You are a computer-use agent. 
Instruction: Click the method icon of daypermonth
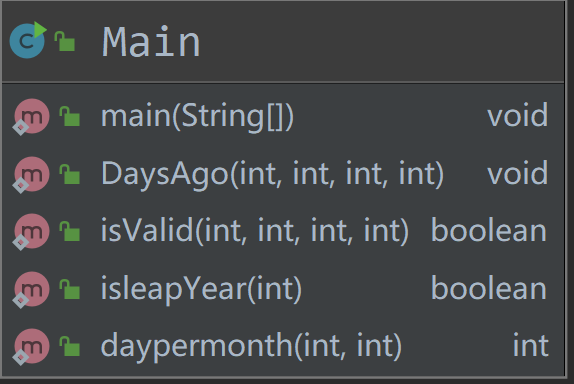[x=31, y=347]
